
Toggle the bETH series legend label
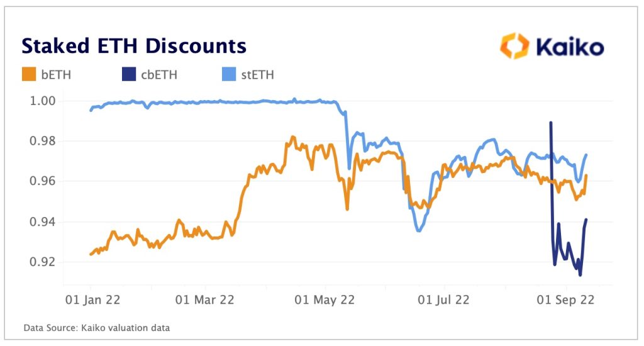[x=57, y=75]
